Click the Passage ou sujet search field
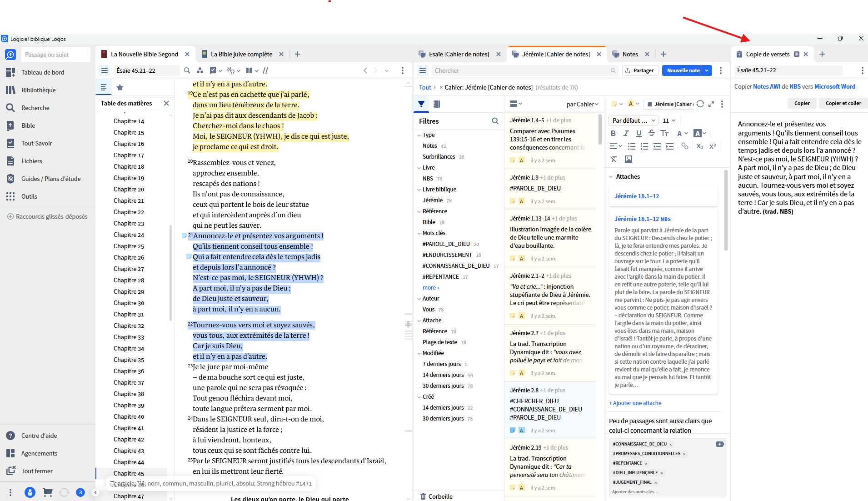This screenshot has width=868, height=501. (x=55, y=55)
